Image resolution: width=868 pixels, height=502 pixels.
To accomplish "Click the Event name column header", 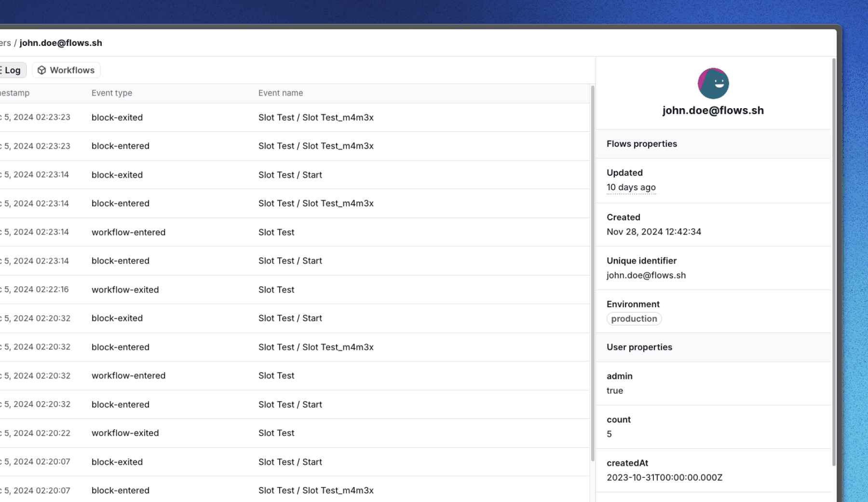I will point(281,93).
